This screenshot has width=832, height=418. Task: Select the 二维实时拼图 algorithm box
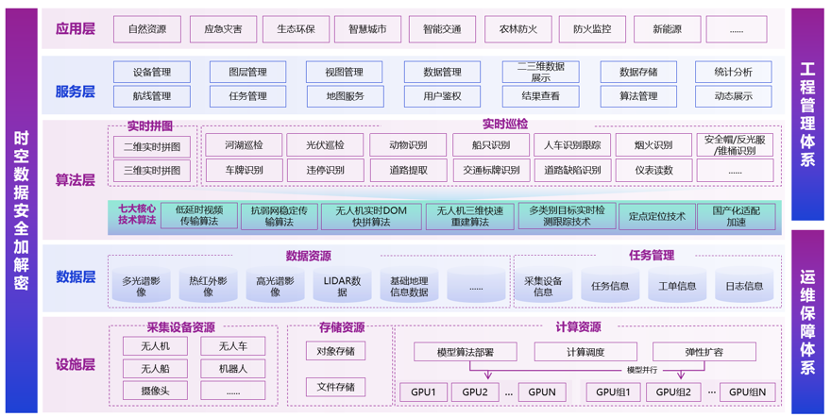[152, 146]
